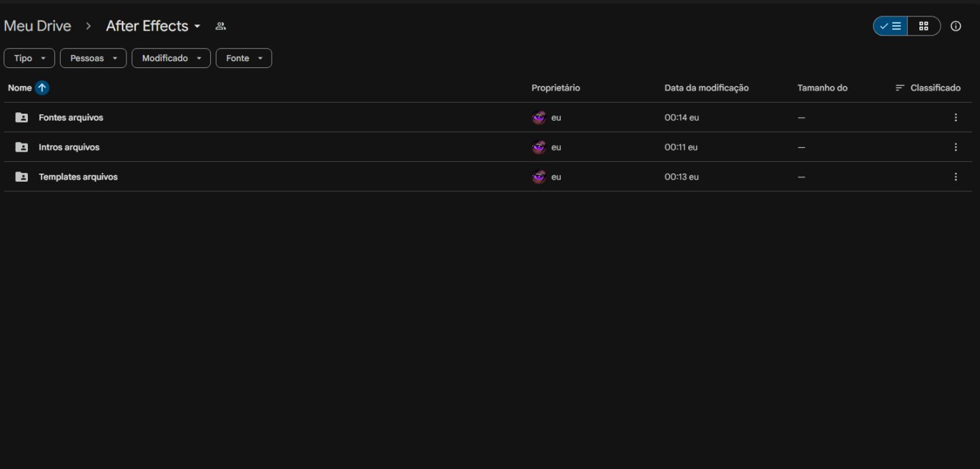Open the shared-with people icon beside After Effects
The width and height of the screenshot is (980, 469).
[220, 27]
